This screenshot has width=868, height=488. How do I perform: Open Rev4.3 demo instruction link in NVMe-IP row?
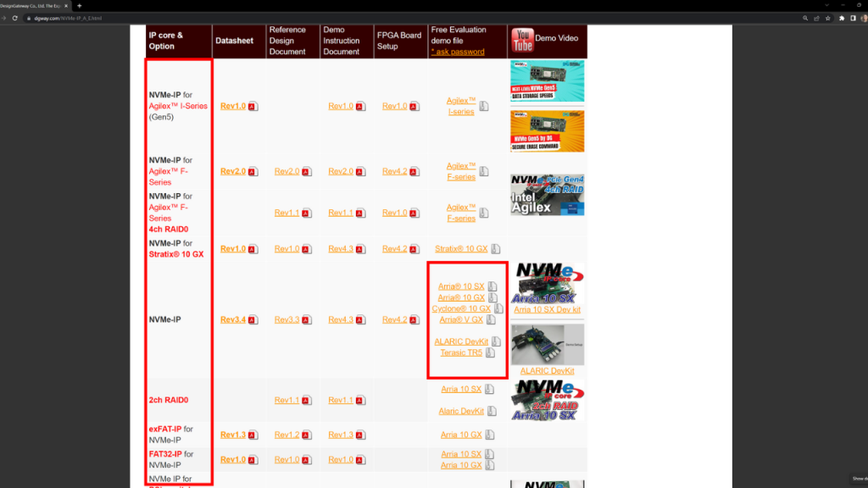click(x=341, y=319)
